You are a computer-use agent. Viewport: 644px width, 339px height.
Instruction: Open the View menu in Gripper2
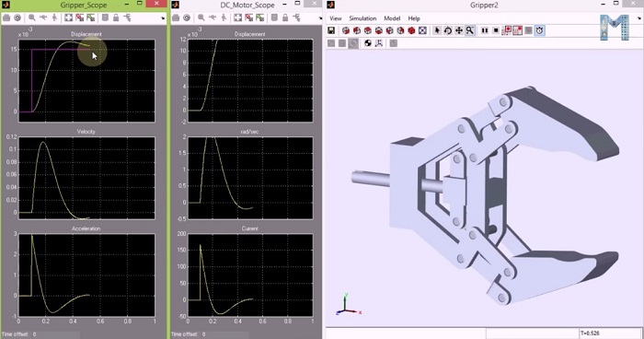(336, 18)
